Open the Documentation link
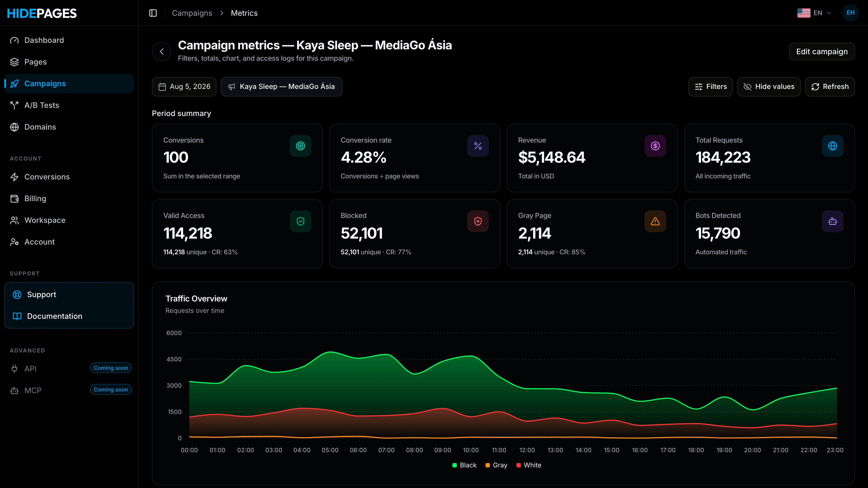 pos(69,316)
